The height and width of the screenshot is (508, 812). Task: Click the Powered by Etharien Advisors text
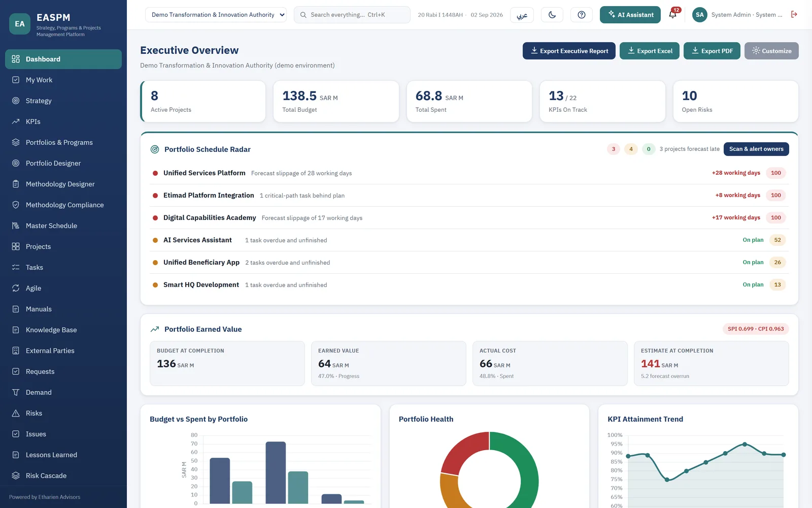tap(45, 497)
